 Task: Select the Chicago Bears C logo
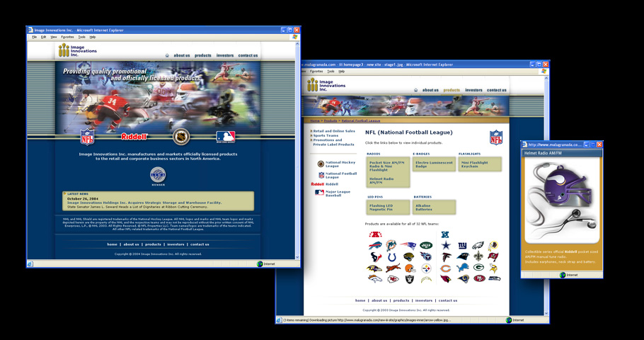pyautogui.click(x=445, y=268)
